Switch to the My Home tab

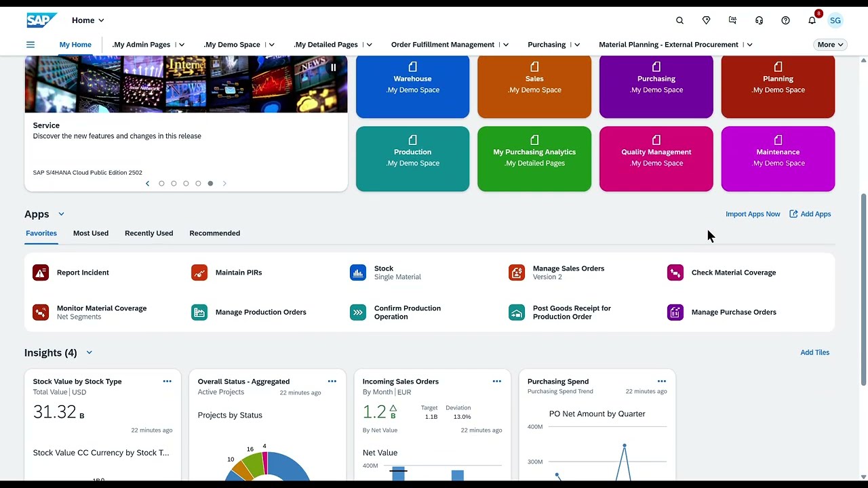tap(75, 45)
